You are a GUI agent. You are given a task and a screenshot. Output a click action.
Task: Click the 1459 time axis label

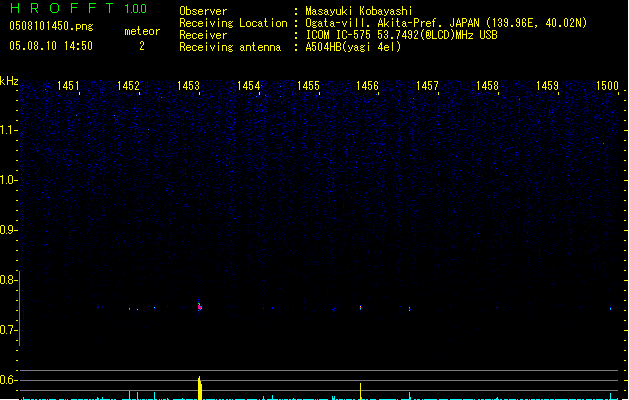(x=547, y=85)
